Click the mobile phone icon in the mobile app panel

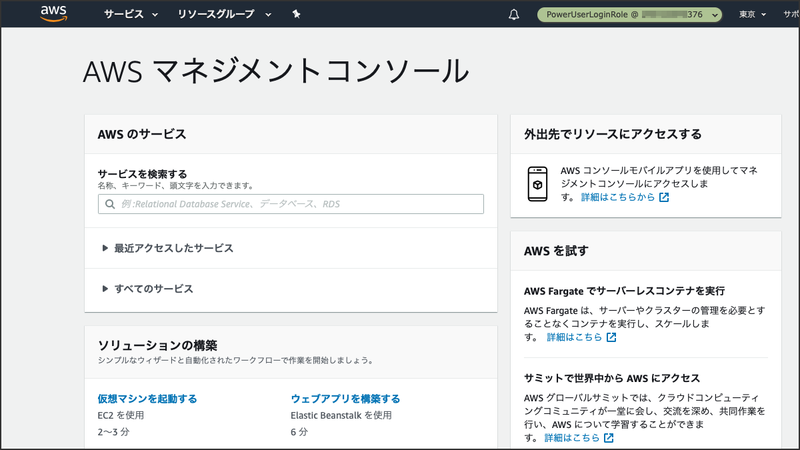tap(537, 184)
